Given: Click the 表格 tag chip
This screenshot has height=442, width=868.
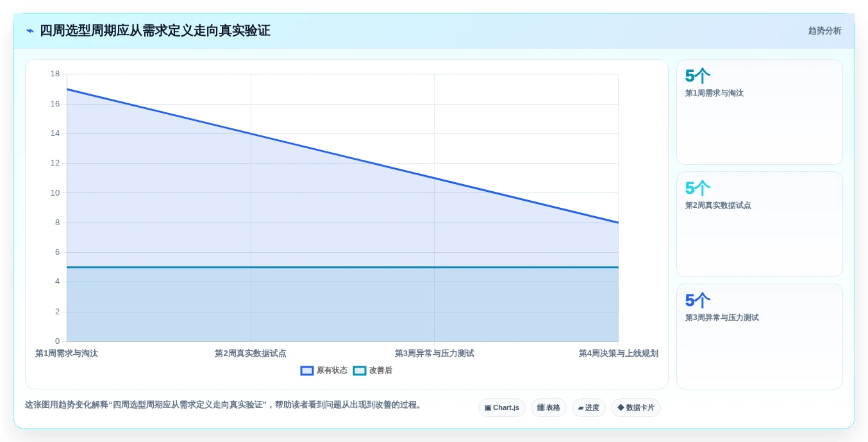Looking at the screenshot, I should (x=549, y=408).
